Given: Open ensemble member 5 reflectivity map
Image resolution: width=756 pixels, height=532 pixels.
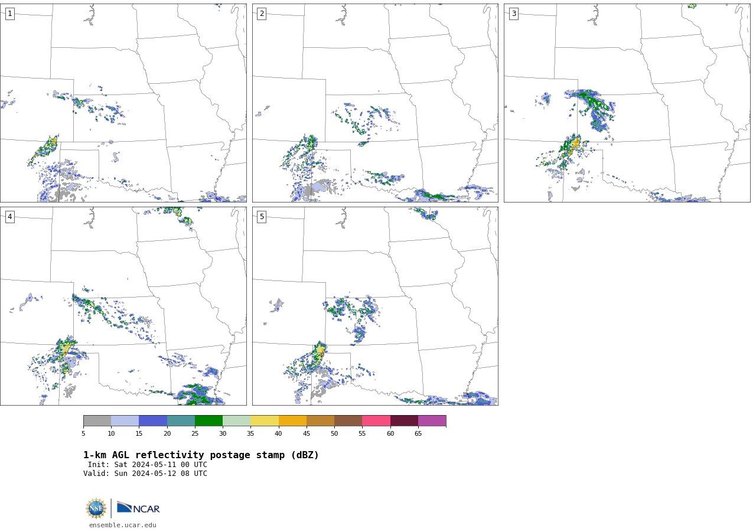Looking at the screenshot, I should point(375,306).
